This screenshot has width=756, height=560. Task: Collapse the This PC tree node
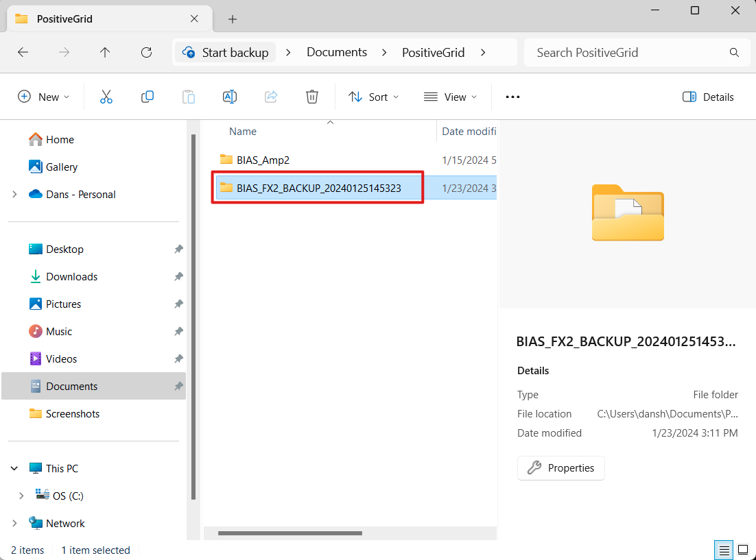pos(14,468)
